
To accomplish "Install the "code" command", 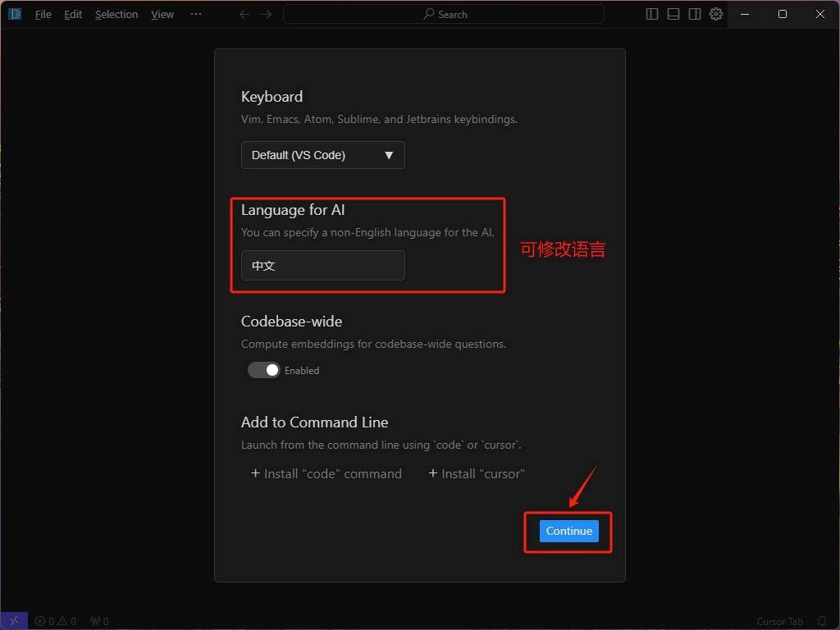I will (326, 474).
